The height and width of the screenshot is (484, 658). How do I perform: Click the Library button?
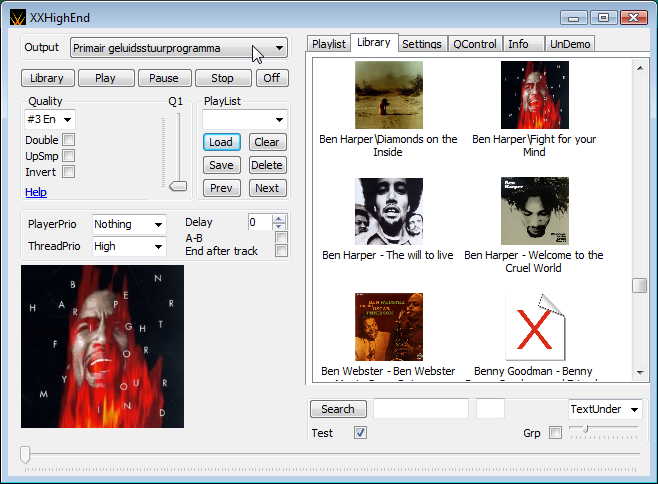tap(47, 78)
